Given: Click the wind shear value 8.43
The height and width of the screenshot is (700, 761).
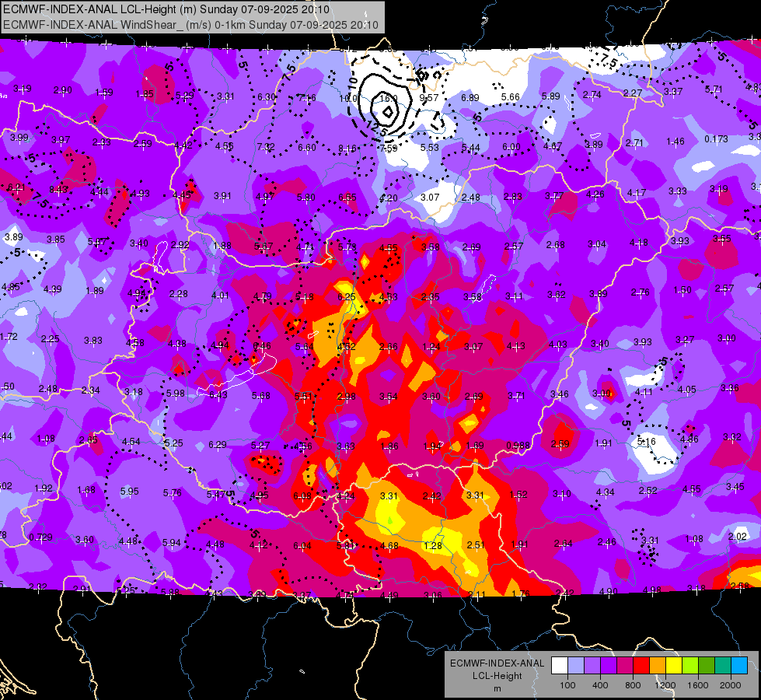Looking at the screenshot, I should coord(58,190).
